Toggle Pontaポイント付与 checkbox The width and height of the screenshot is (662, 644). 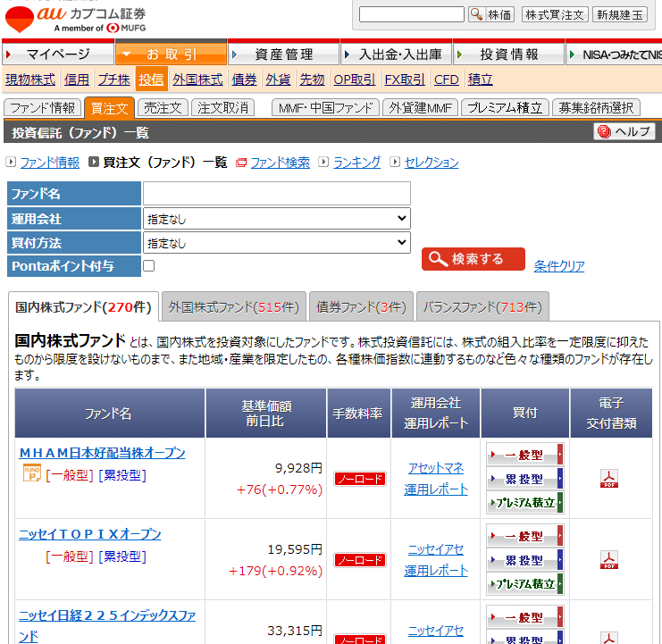coord(148,265)
